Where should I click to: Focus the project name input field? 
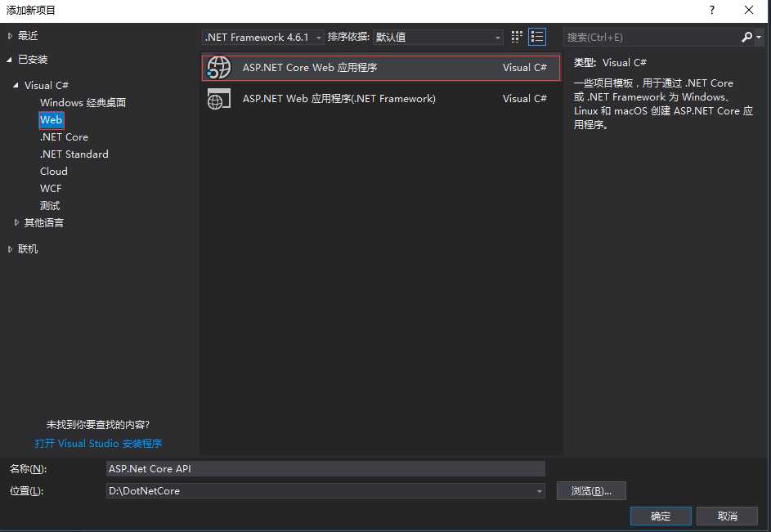click(x=325, y=469)
